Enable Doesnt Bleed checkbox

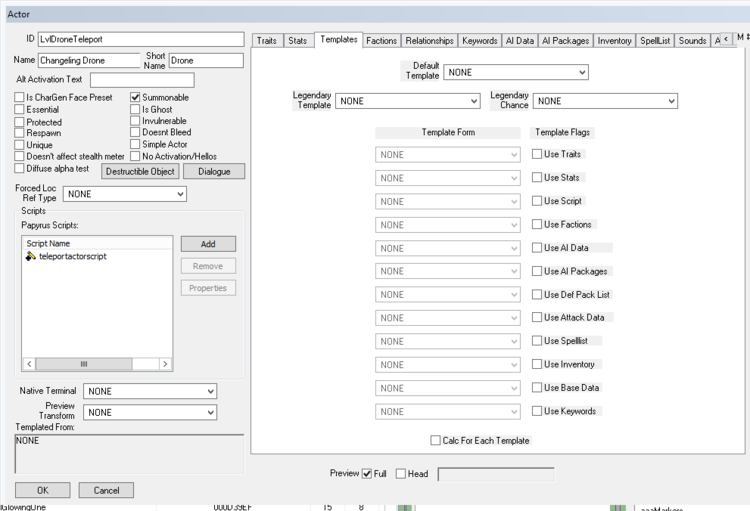click(135, 132)
